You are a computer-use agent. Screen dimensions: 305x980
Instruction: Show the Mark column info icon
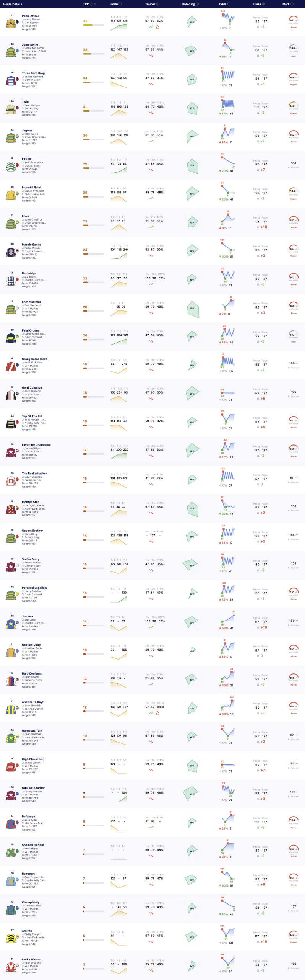292,4
